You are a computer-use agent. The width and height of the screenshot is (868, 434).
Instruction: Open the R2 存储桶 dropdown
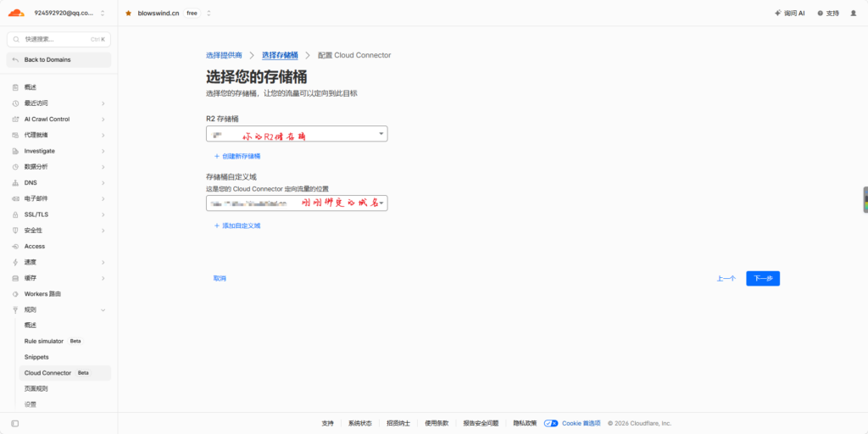297,134
